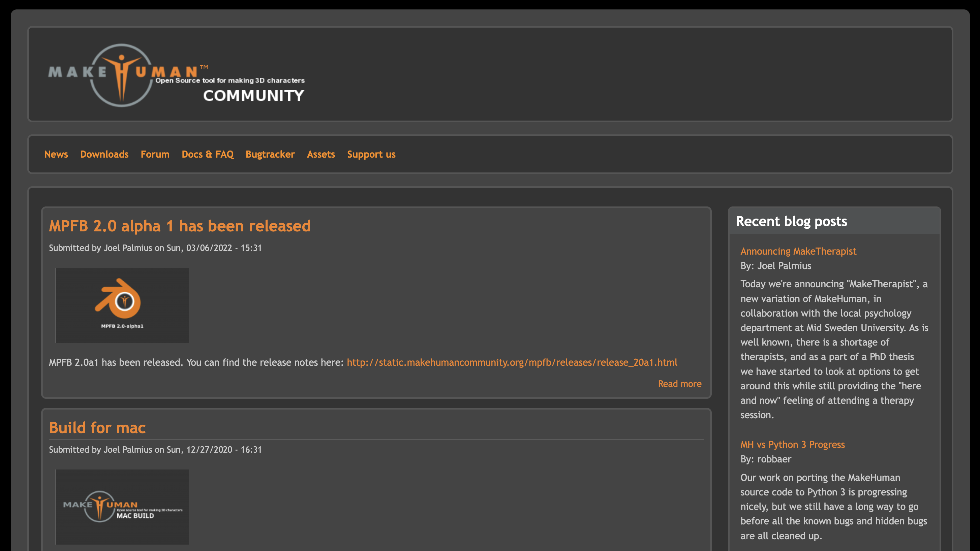980x551 pixels.
Task: Click the 12/27/2020 - 16:31 submission line
Action: 155,450
